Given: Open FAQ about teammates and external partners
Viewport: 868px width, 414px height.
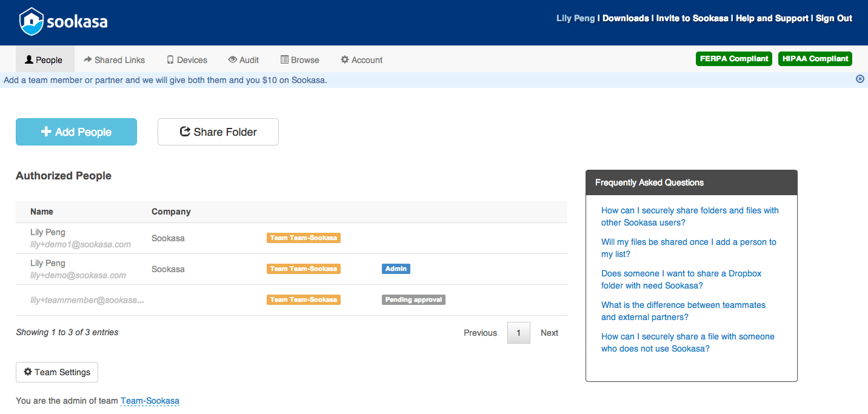Looking at the screenshot, I should pyautogui.click(x=683, y=311).
